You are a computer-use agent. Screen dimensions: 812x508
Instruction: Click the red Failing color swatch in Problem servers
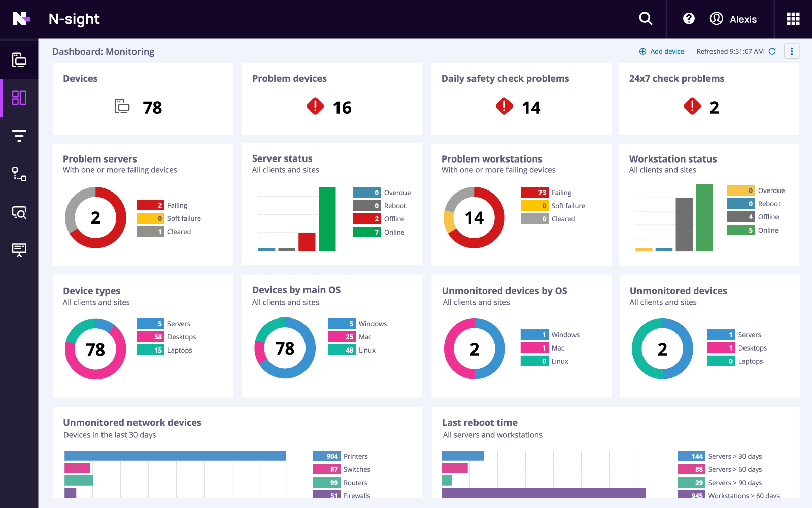pos(150,205)
